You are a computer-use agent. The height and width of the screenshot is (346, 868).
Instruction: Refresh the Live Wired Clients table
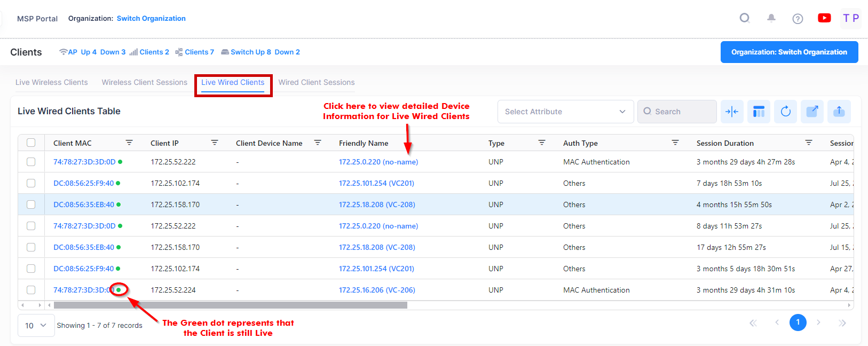click(785, 112)
